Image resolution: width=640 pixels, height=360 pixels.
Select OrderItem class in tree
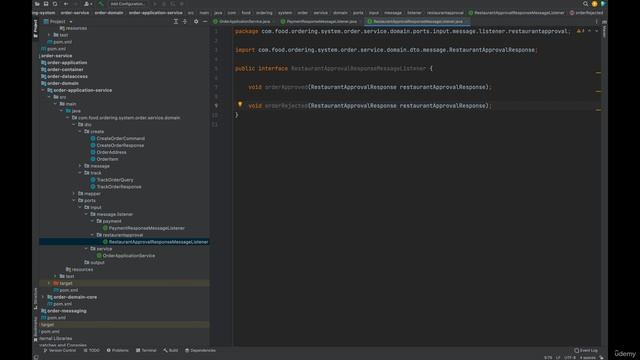point(104,159)
